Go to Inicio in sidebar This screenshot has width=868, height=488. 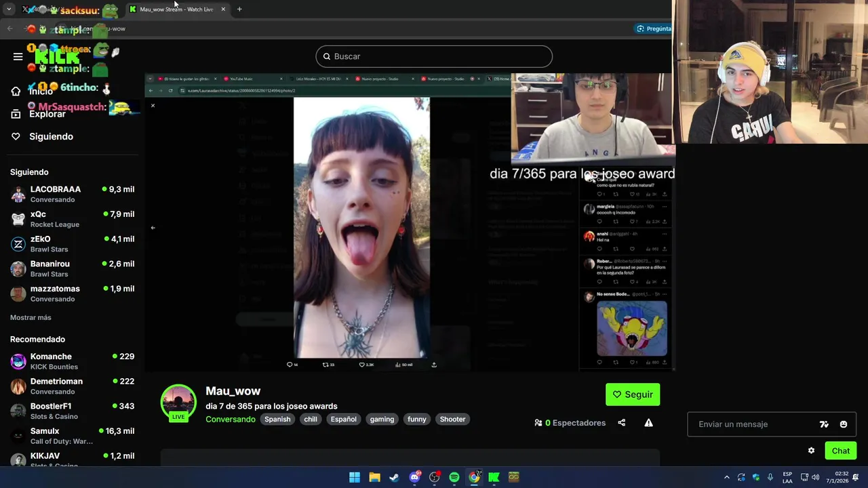[41, 91]
